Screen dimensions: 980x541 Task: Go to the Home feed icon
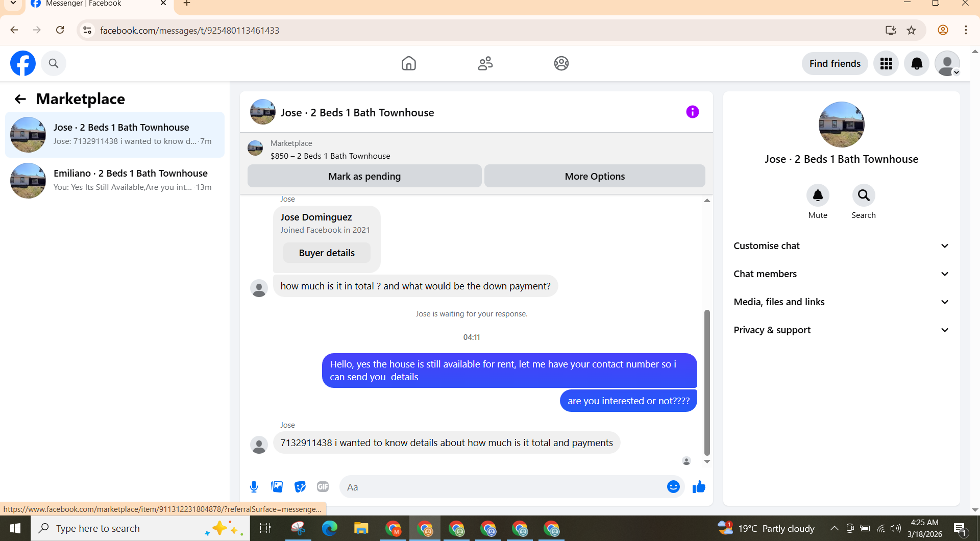click(409, 63)
